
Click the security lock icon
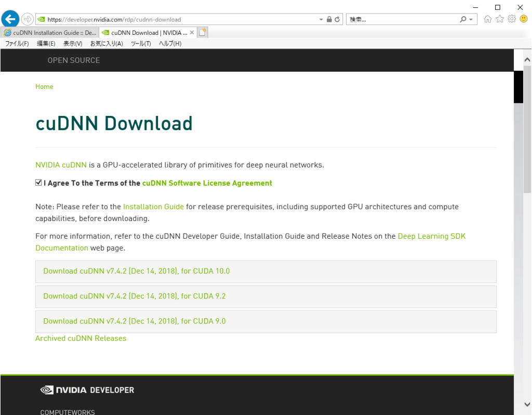point(329,19)
